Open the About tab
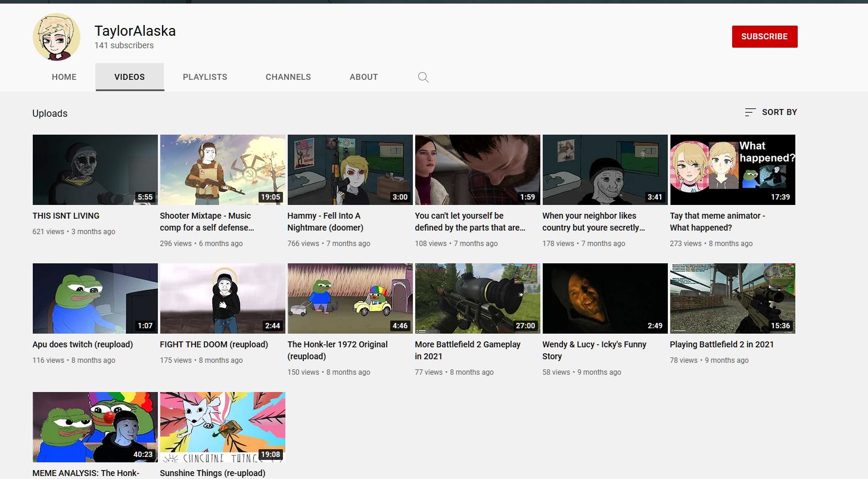 364,77
